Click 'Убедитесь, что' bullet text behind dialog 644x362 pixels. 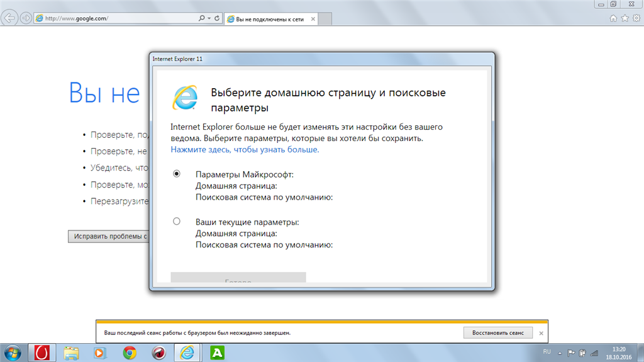(x=119, y=168)
